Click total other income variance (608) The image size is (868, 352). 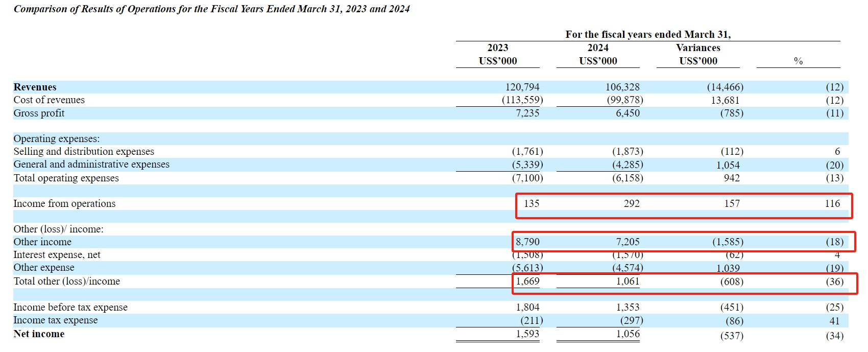tap(732, 281)
